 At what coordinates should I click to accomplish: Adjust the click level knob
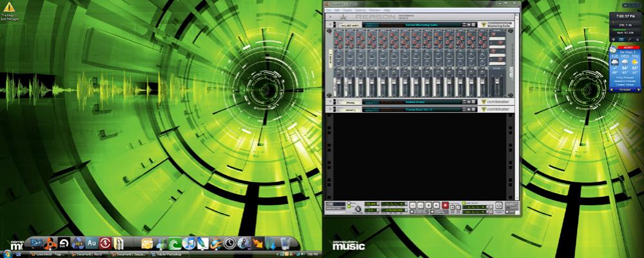tap(358, 209)
